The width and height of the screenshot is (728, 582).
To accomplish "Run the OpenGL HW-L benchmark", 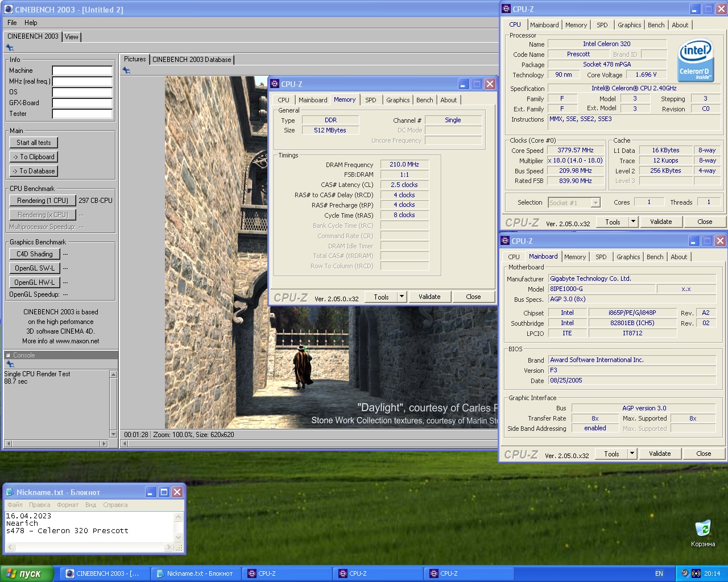I will click(34, 282).
